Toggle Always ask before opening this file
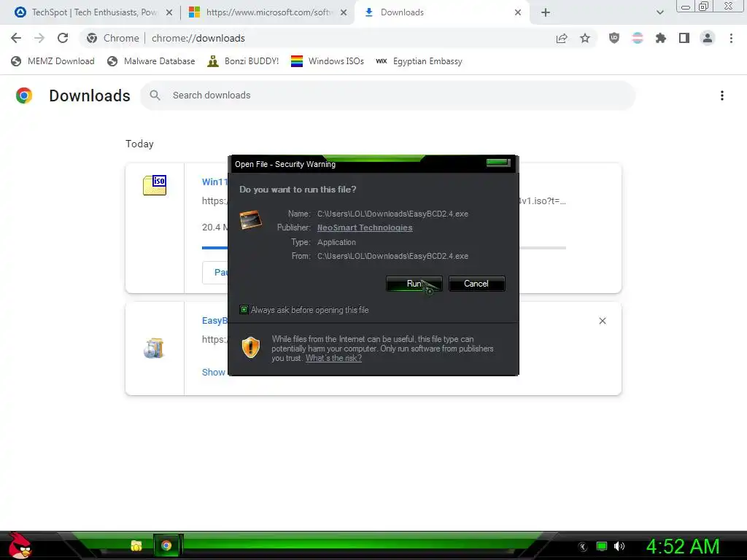This screenshot has height=560, width=747. click(x=244, y=310)
